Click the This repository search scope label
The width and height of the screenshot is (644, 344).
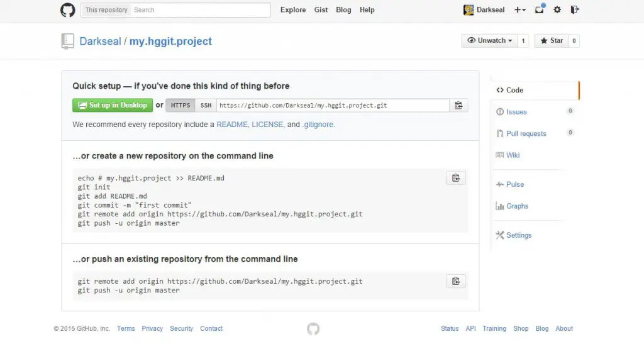pyautogui.click(x=106, y=10)
